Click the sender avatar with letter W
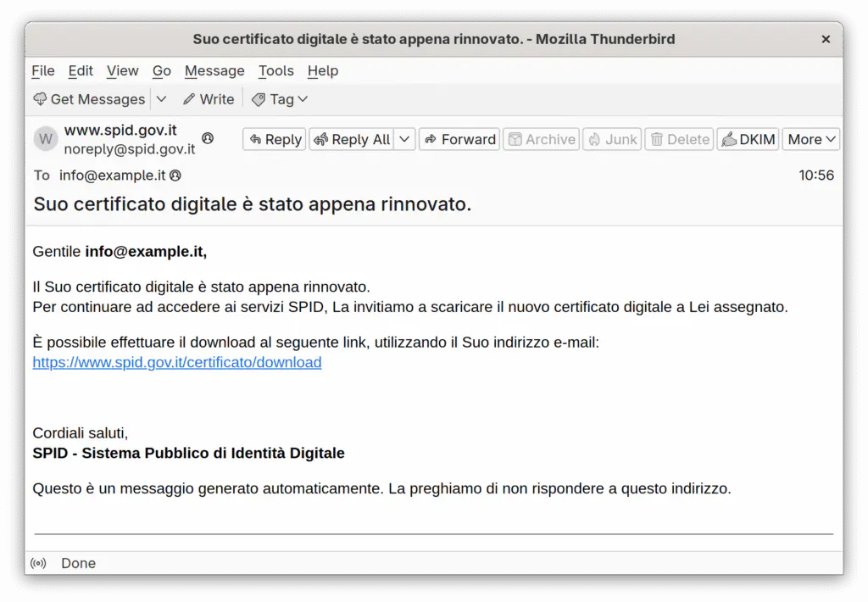 46,139
